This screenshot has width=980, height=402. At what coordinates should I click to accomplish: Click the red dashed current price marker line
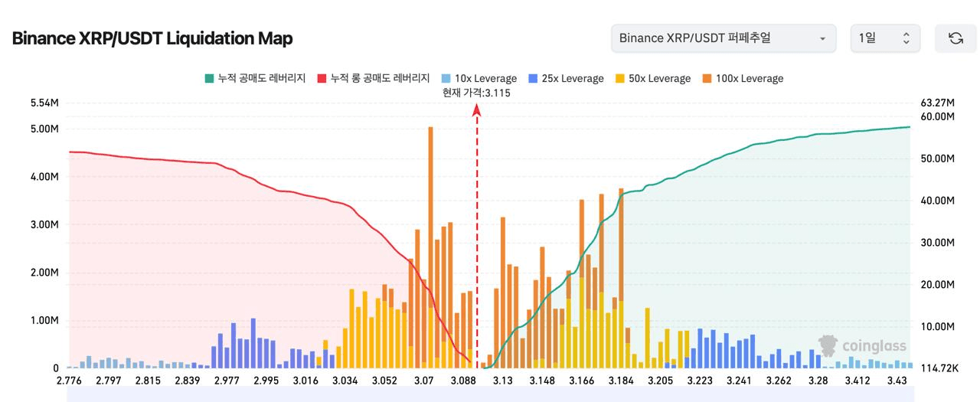coord(477,237)
